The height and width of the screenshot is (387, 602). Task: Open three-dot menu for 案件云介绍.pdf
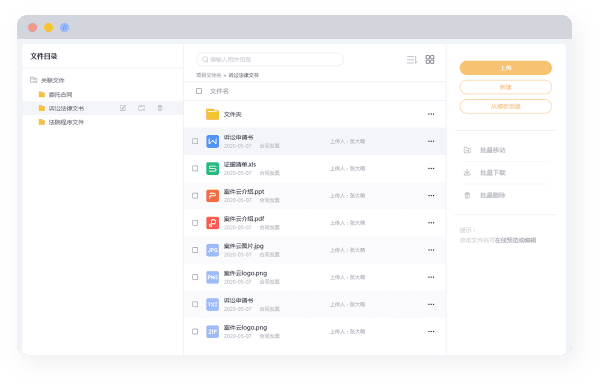tap(431, 223)
